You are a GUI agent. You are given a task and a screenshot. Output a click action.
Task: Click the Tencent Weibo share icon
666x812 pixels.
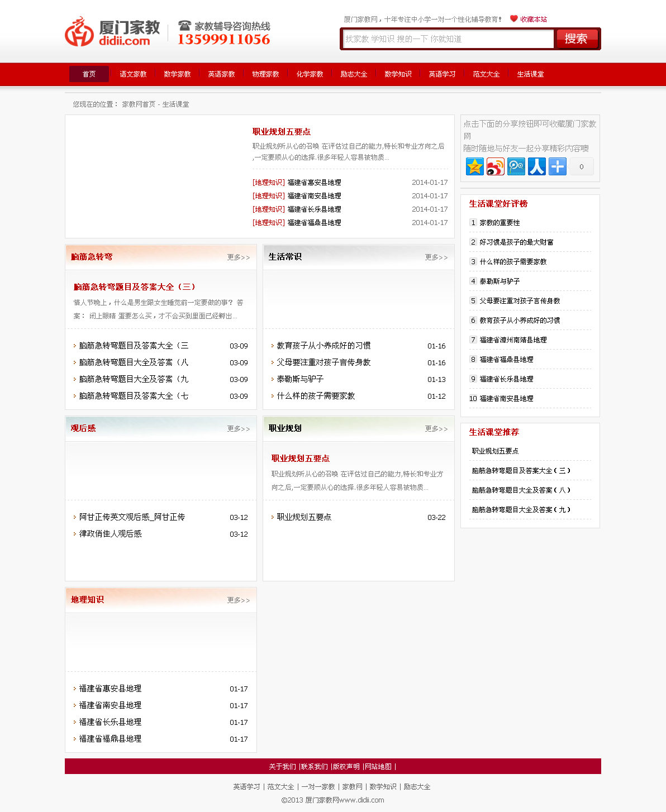(516, 166)
